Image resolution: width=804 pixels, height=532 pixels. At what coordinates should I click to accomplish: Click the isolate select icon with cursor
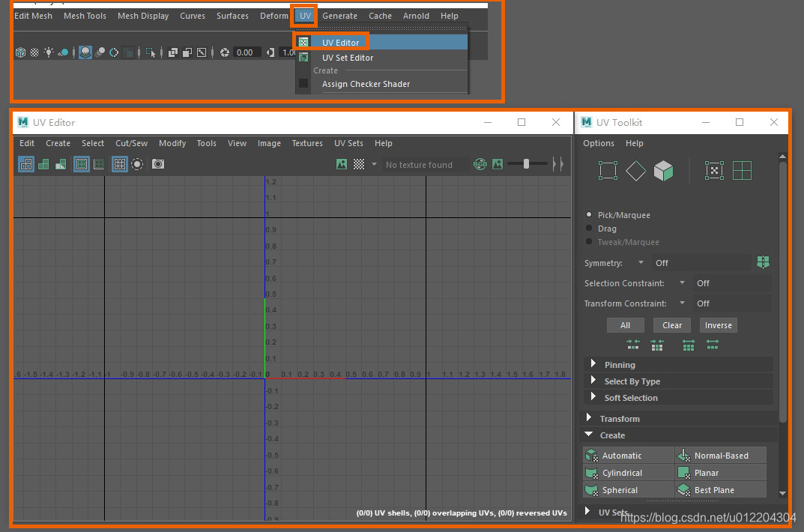pyautogui.click(x=151, y=52)
